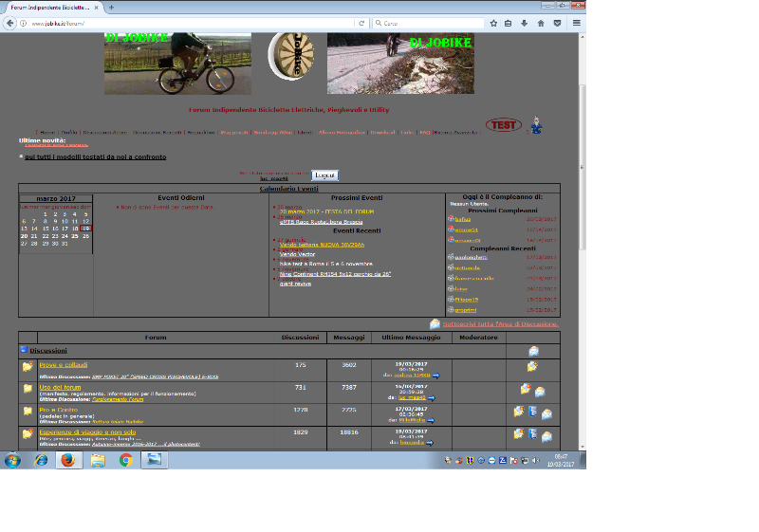Select FAQ in the forum navigation bar
Screen dimensions: 759x532
(x=424, y=132)
